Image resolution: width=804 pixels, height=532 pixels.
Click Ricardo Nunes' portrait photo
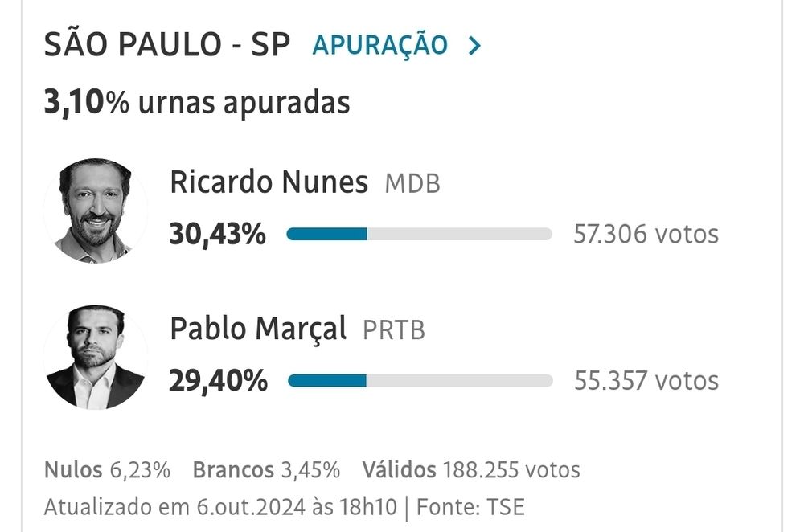96,211
